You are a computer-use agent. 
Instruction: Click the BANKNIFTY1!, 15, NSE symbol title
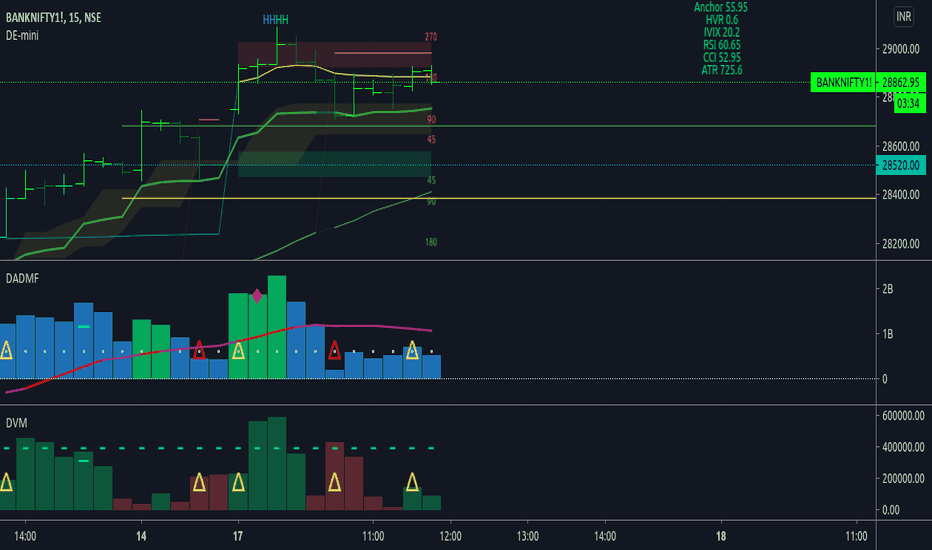(x=53, y=17)
